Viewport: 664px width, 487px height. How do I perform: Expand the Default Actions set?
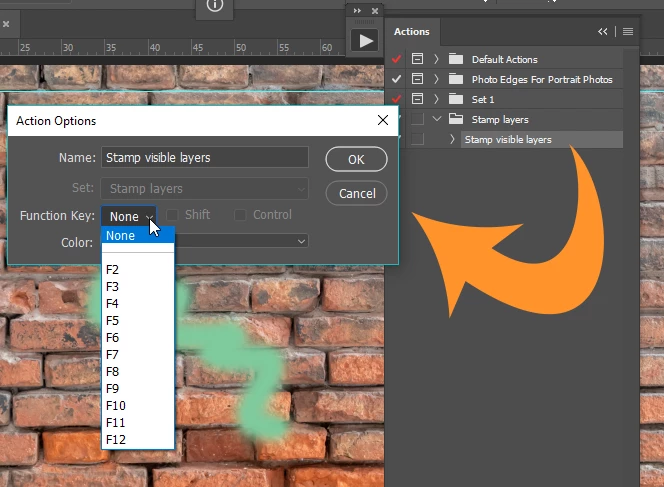tap(436, 59)
